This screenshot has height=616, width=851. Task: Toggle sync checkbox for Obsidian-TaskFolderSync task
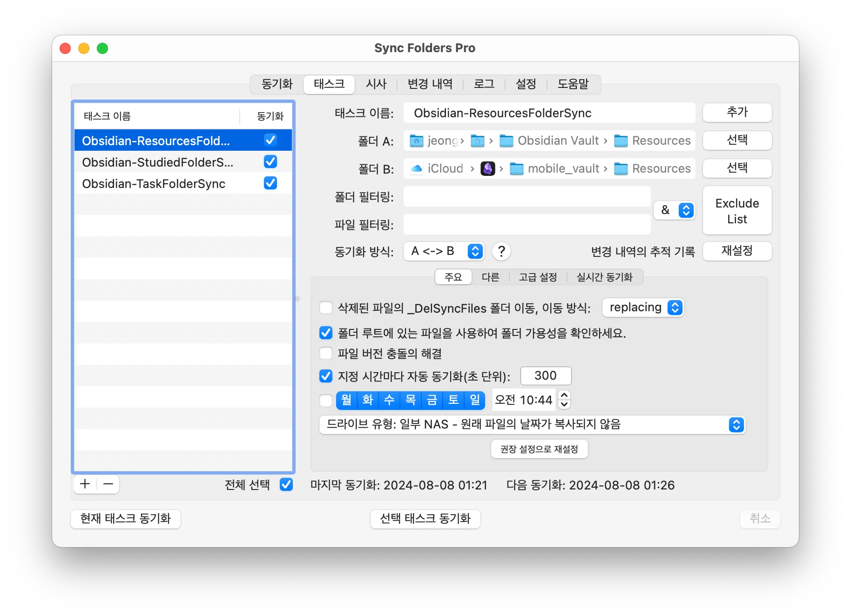270,183
